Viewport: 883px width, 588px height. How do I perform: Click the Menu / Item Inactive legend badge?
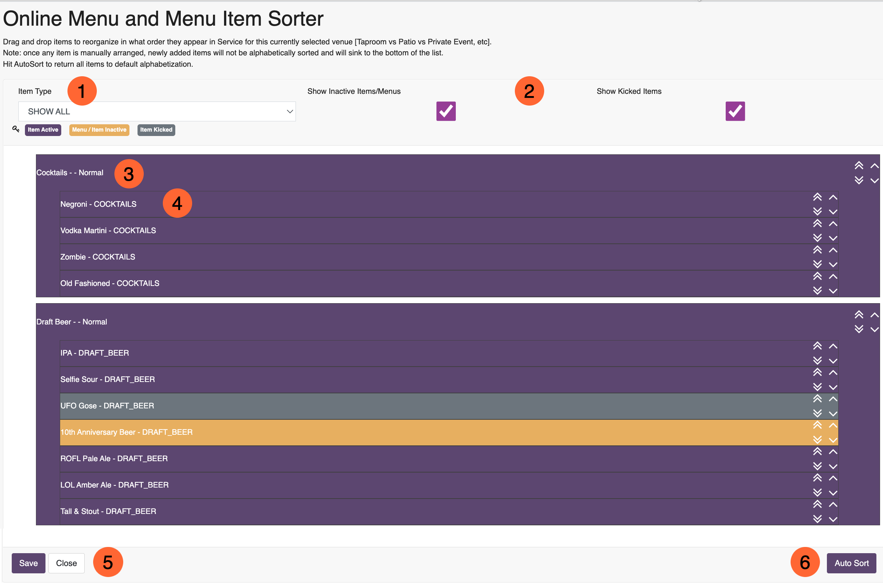[x=99, y=130]
